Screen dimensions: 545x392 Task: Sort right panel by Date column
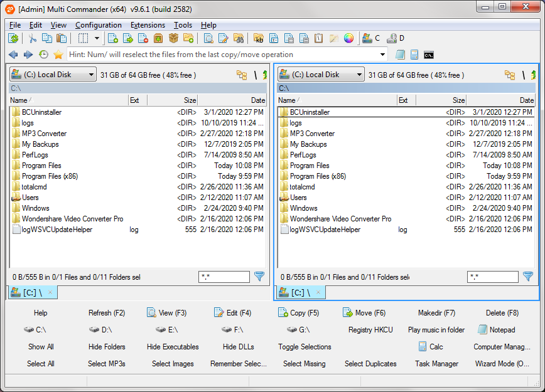(500, 100)
